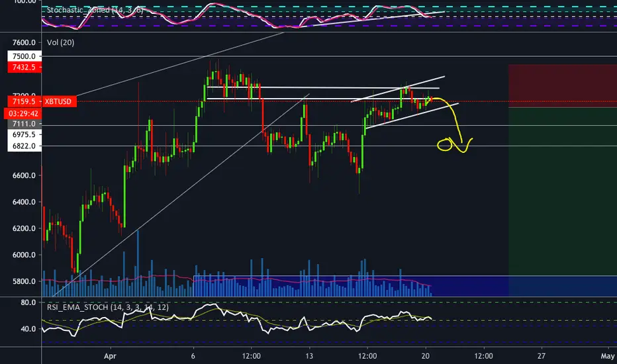
Task: Click the 6 date on time axis
Action: click(x=193, y=356)
